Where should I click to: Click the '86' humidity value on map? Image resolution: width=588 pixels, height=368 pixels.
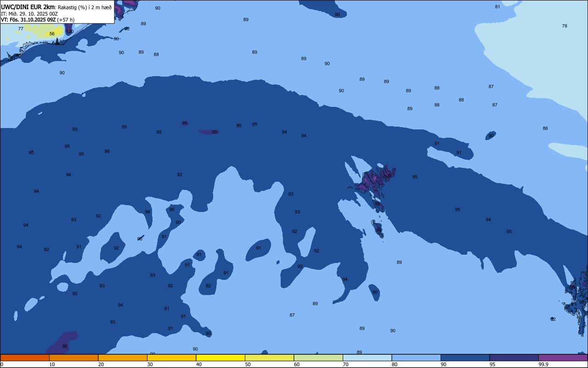545,128
